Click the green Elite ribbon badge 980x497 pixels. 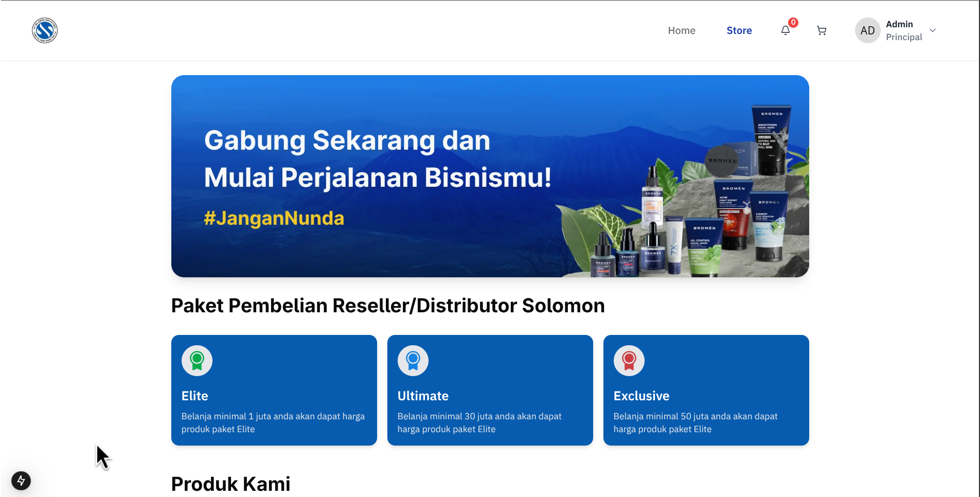(197, 361)
